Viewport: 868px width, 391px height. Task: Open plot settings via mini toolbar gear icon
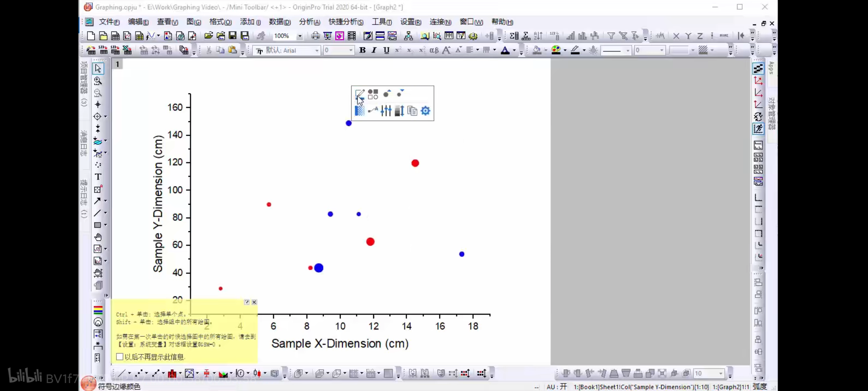[425, 111]
